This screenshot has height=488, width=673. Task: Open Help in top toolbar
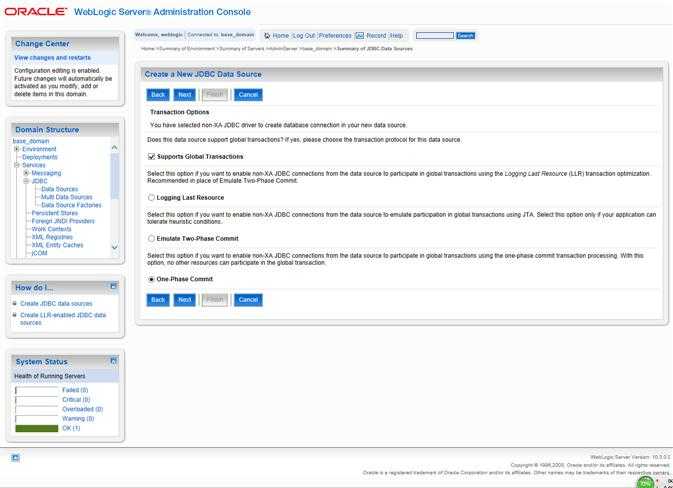(x=396, y=36)
